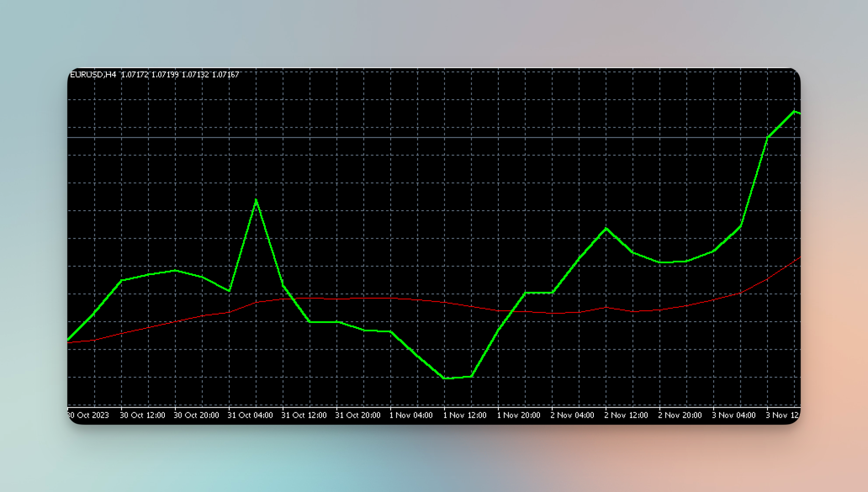Image resolution: width=868 pixels, height=492 pixels.
Task: Select the 1.07172 open price value
Action: pyautogui.click(x=135, y=75)
